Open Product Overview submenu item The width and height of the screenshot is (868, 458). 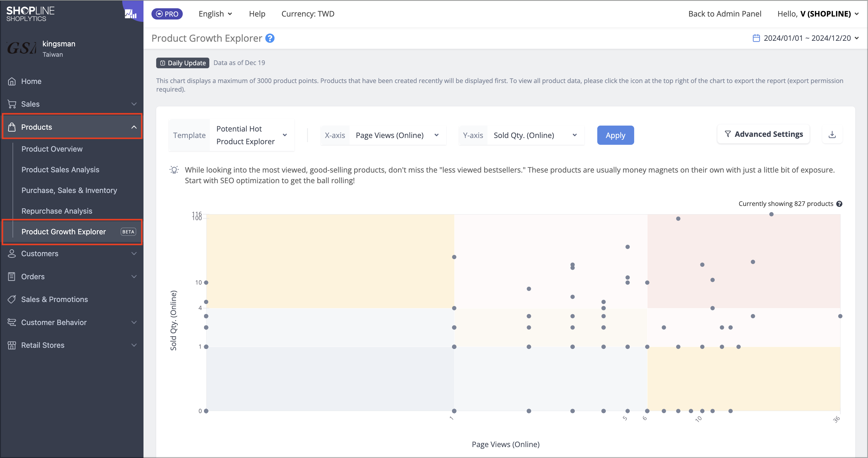point(52,149)
